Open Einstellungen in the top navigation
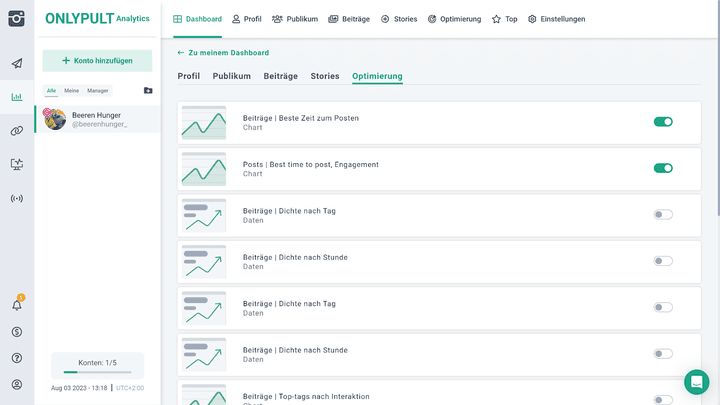The height and width of the screenshot is (405, 720). [x=557, y=19]
